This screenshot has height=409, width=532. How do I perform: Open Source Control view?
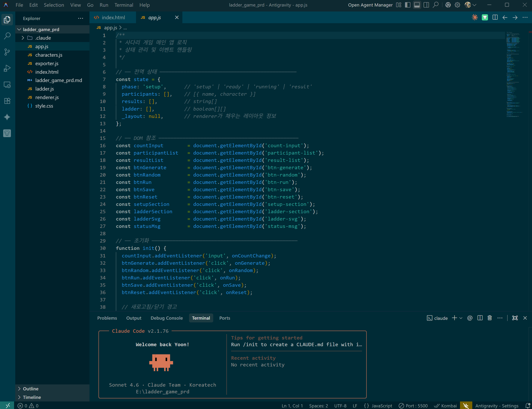tap(7, 52)
